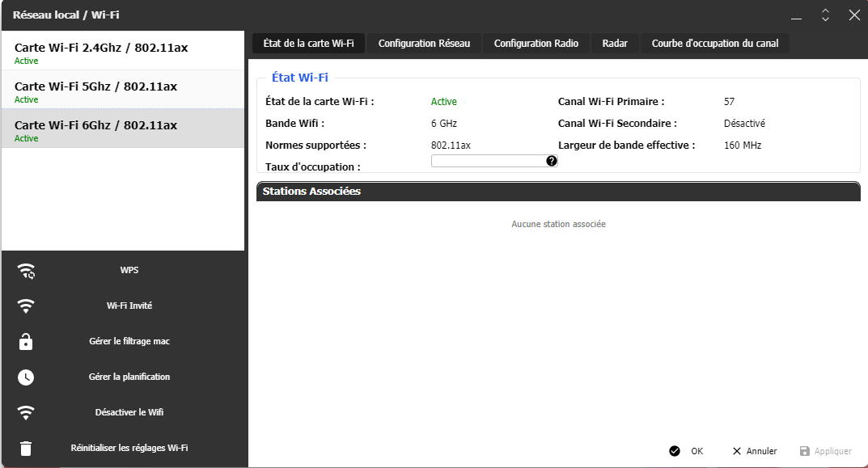
Task: Click the WPS Wi-Fi sync icon
Action: (26, 271)
